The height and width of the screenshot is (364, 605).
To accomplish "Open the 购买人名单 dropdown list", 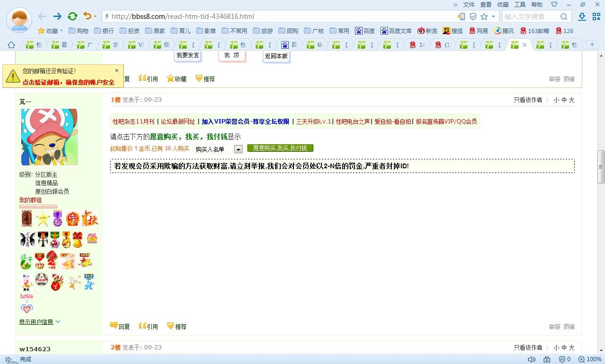I will pyautogui.click(x=238, y=149).
